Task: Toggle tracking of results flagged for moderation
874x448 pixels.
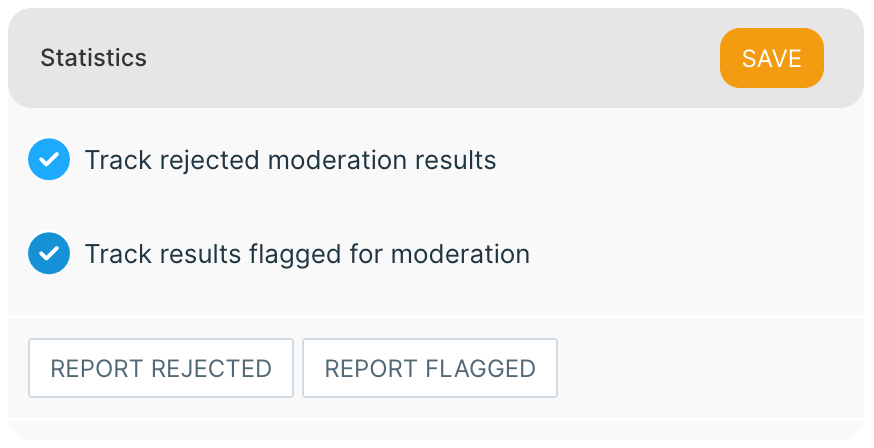Action: (49, 254)
